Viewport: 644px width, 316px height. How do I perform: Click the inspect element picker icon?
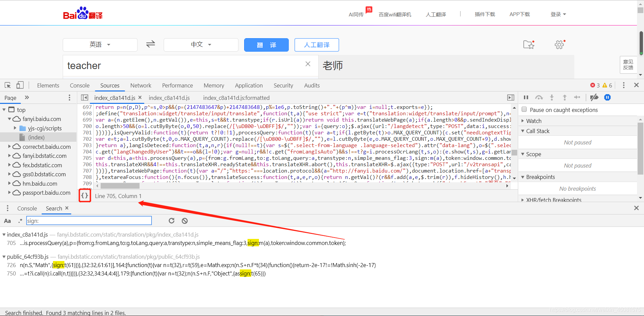pyautogui.click(x=8, y=85)
